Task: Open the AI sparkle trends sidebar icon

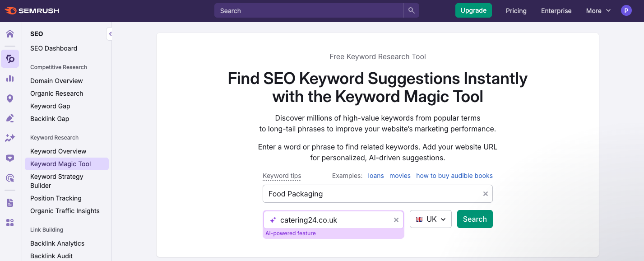Action: pyautogui.click(x=10, y=138)
